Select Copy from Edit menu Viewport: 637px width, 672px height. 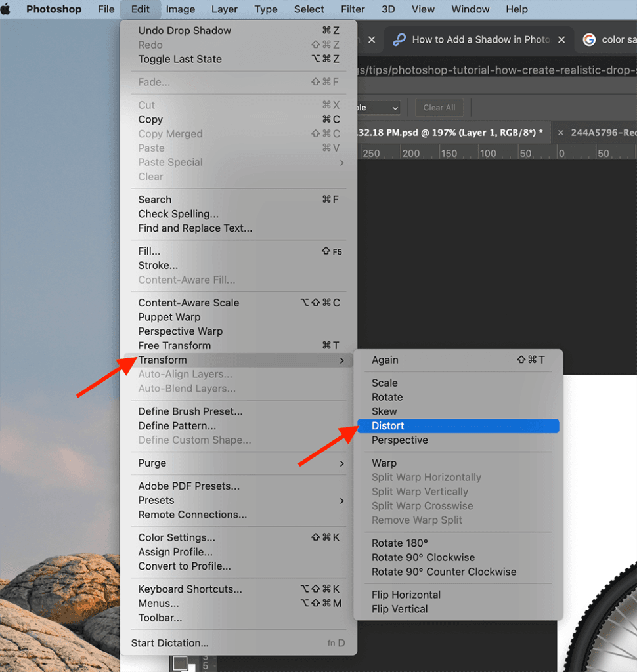[x=238, y=119]
